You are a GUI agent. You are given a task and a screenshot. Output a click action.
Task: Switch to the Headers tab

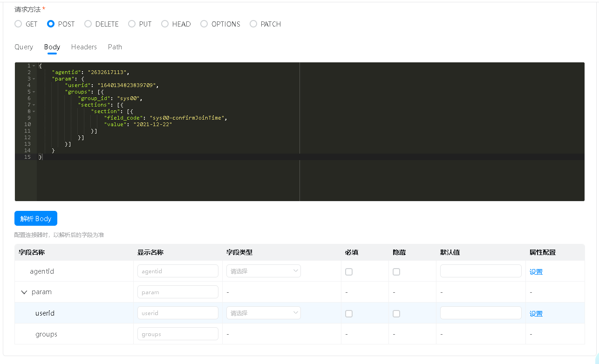tap(84, 47)
